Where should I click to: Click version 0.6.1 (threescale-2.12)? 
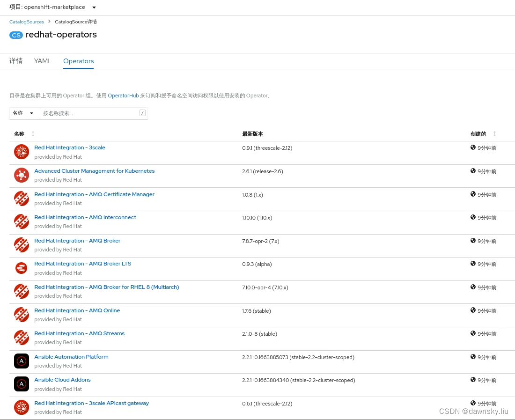pyautogui.click(x=267, y=404)
